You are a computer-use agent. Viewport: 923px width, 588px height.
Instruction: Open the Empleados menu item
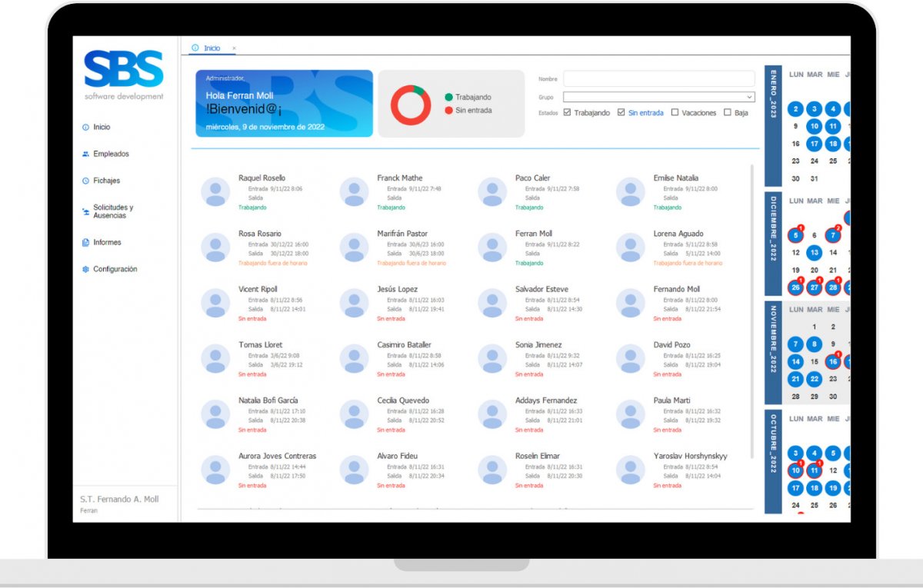click(x=111, y=154)
